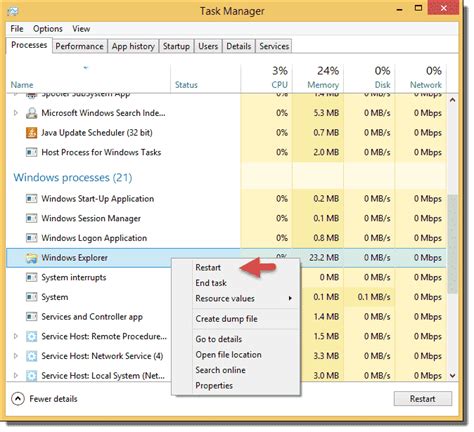Select the Windows Logon Application row text
Viewport: 474px width, 432px height.
[94, 238]
